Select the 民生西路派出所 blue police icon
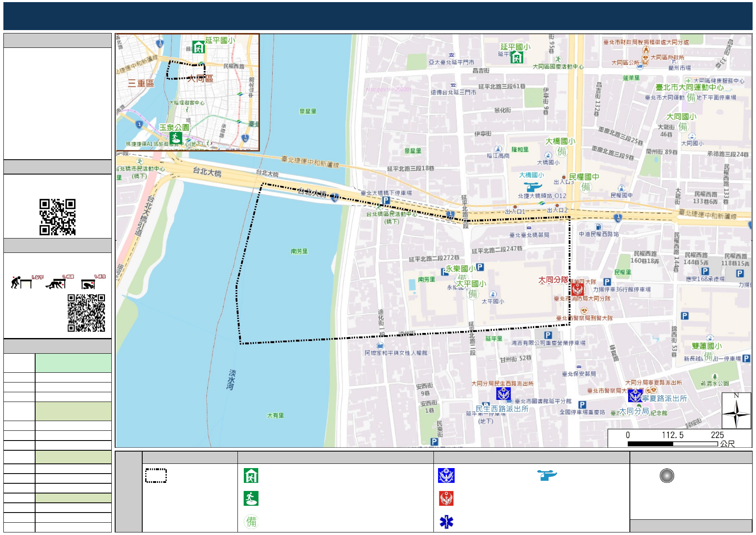 (503, 394)
